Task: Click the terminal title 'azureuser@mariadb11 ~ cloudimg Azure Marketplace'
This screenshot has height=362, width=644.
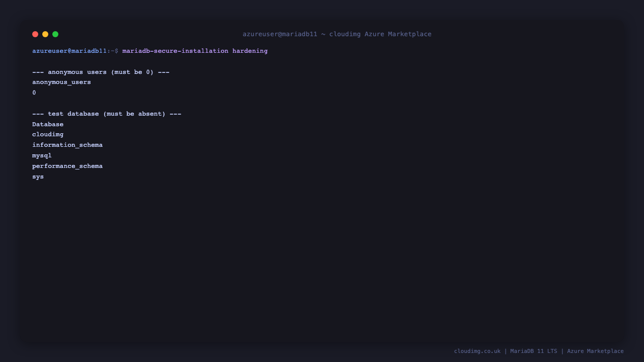Action: click(x=337, y=34)
